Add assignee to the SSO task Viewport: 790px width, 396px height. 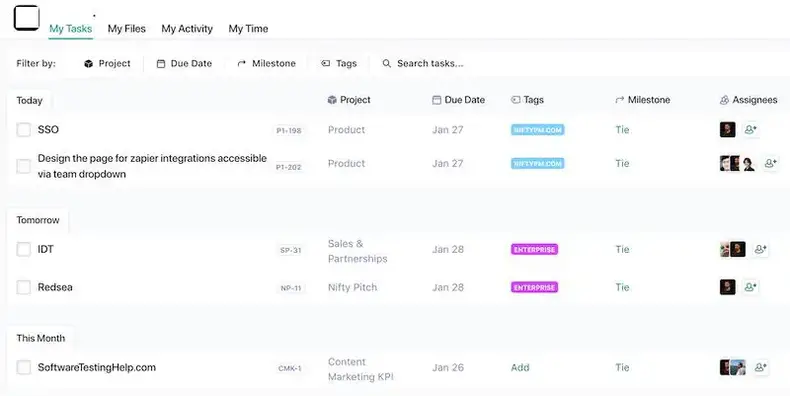(750, 129)
